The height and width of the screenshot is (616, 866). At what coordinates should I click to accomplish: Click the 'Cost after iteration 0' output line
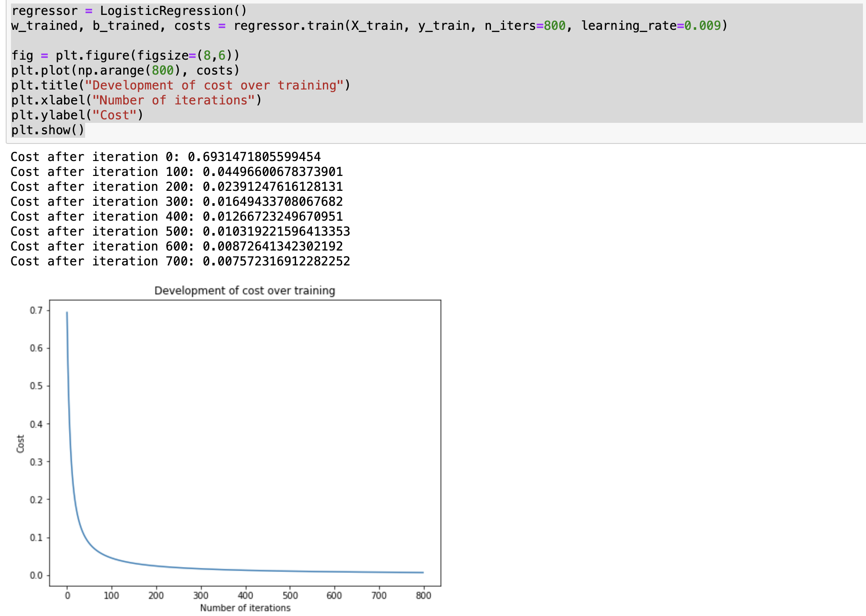(x=165, y=157)
